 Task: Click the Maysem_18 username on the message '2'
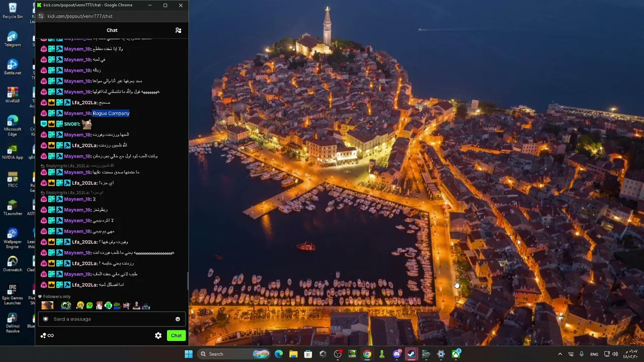(x=77, y=199)
